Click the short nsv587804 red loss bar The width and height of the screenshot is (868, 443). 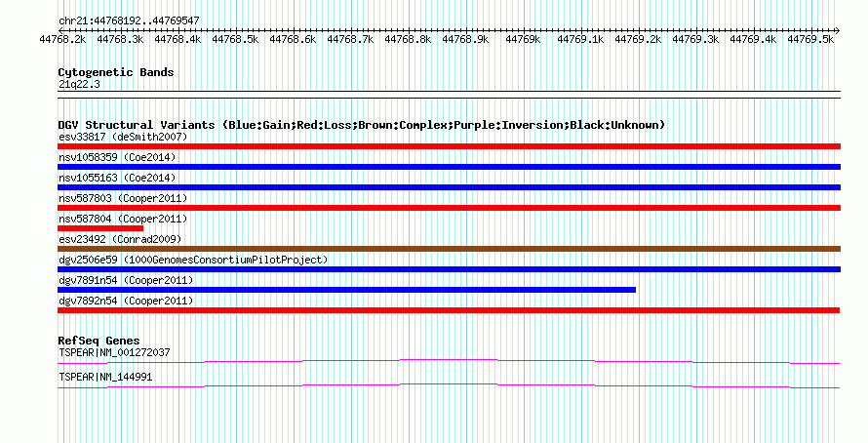click(100, 228)
